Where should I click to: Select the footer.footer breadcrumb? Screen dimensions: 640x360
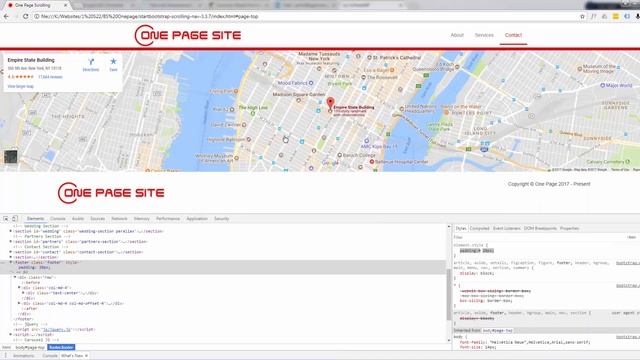pos(61,347)
